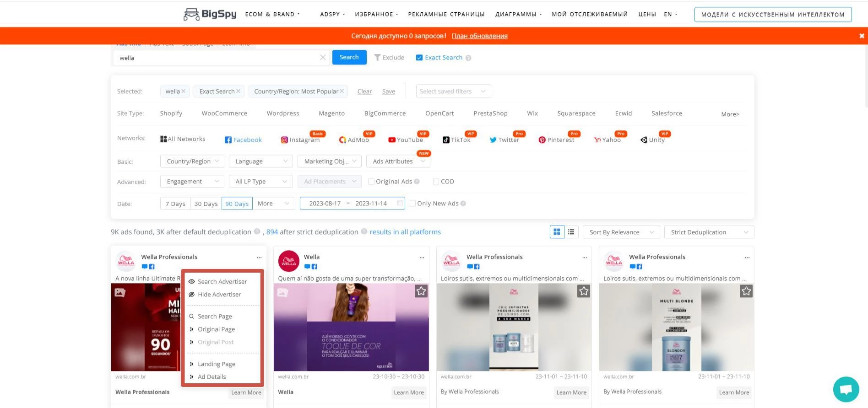Viewport: 868px width, 408px height.
Task: Open more options on Wella ad card
Action: [422, 257]
